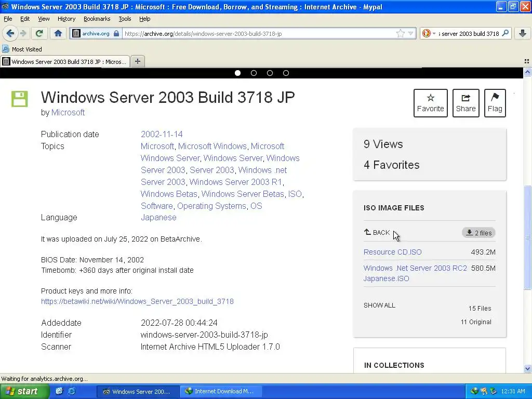Open a new tab with plus button

[x=137, y=61]
